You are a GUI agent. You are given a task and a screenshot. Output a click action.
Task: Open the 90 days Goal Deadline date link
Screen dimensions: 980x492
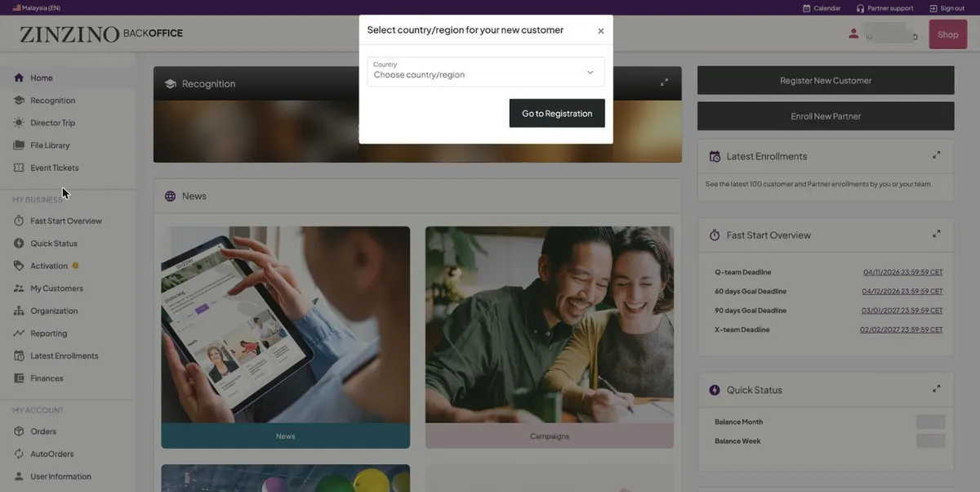pyautogui.click(x=902, y=311)
